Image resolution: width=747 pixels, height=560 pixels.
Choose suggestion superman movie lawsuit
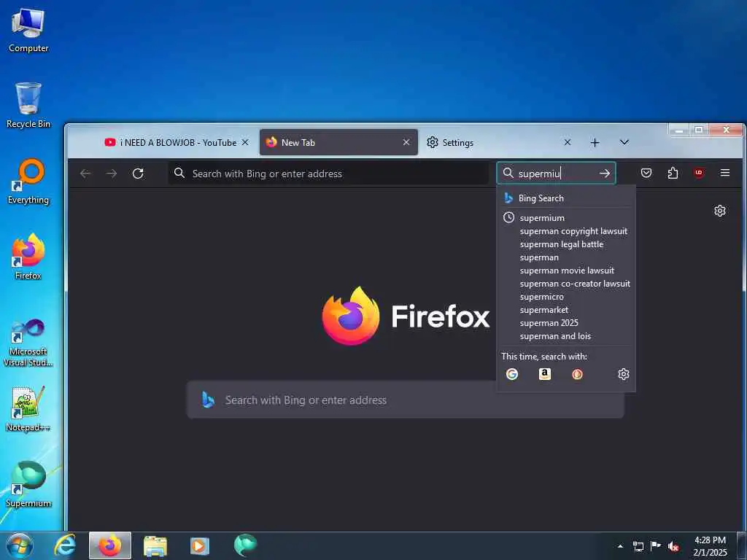[x=566, y=271]
